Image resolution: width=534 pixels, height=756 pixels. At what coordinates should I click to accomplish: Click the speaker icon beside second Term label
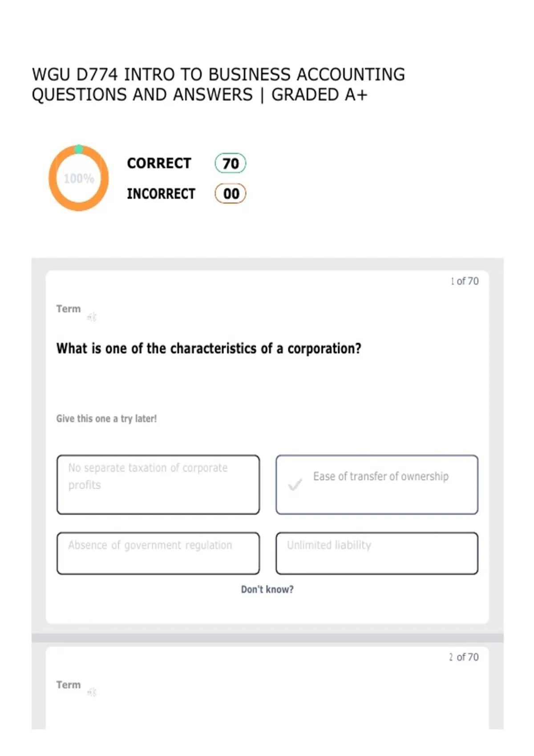point(92,692)
